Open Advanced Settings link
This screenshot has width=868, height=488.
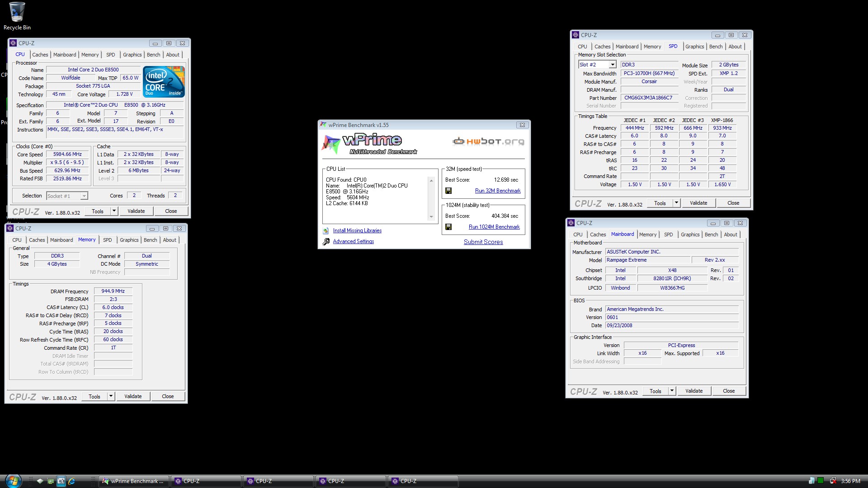click(354, 242)
